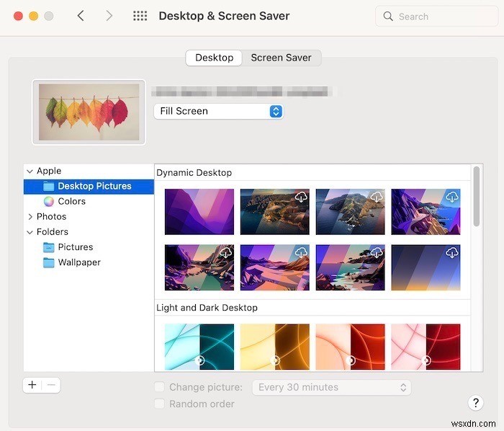Open help with question mark button

click(475, 403)
